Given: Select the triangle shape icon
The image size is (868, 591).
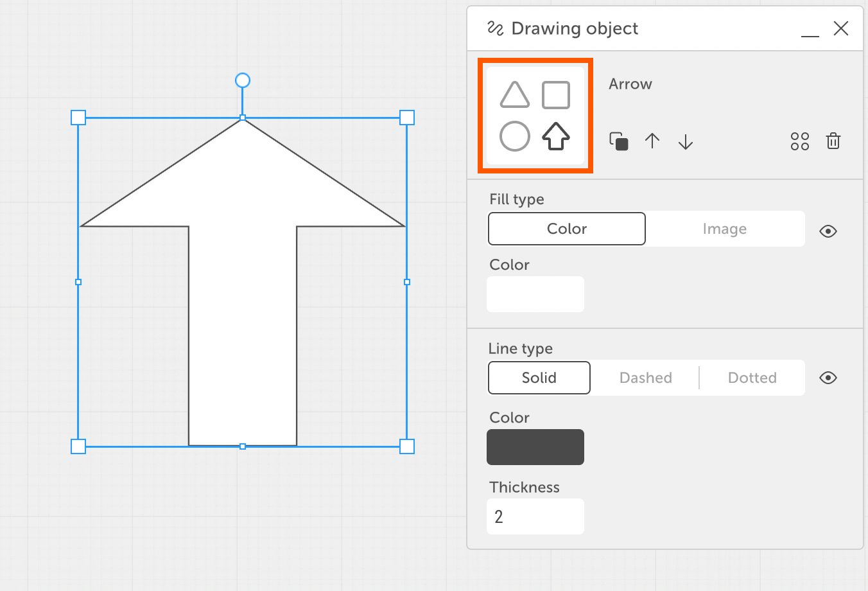Looking at the screenshot, I should coord(515,95).
